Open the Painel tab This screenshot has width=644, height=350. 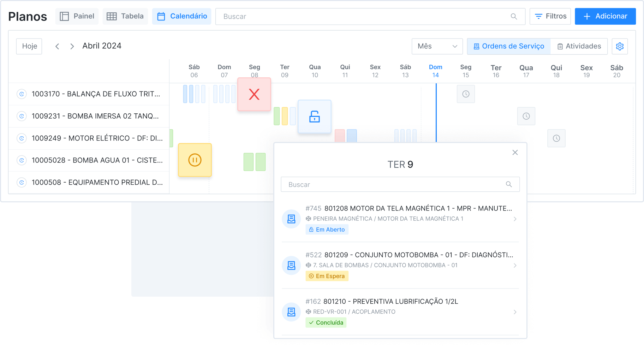click(77, 16)
